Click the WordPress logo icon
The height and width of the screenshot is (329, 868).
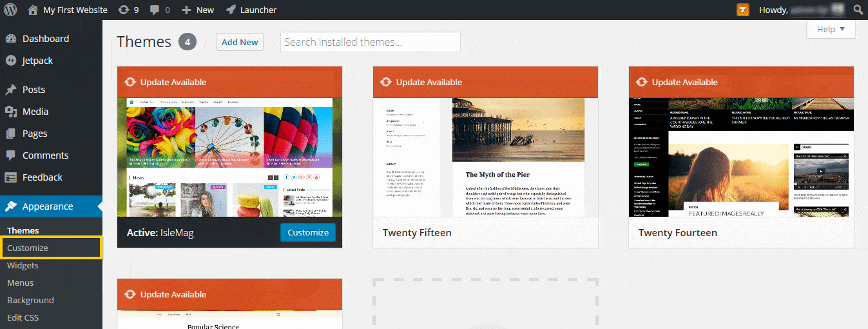(x=10, y=10)
